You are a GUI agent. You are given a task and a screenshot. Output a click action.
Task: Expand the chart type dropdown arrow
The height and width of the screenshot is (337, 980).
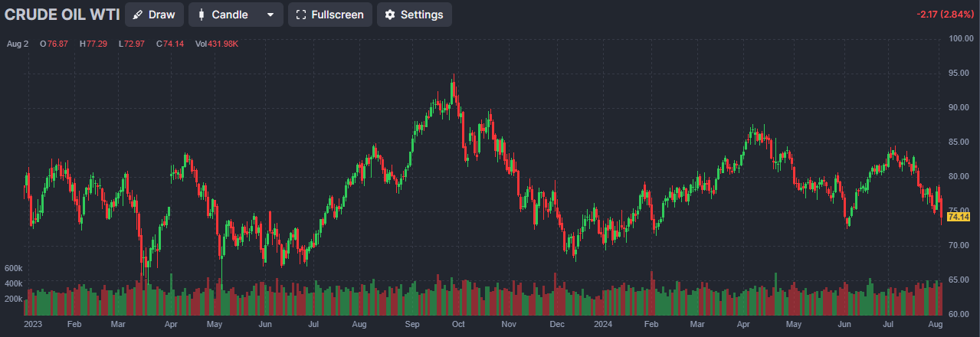[270, 15]
